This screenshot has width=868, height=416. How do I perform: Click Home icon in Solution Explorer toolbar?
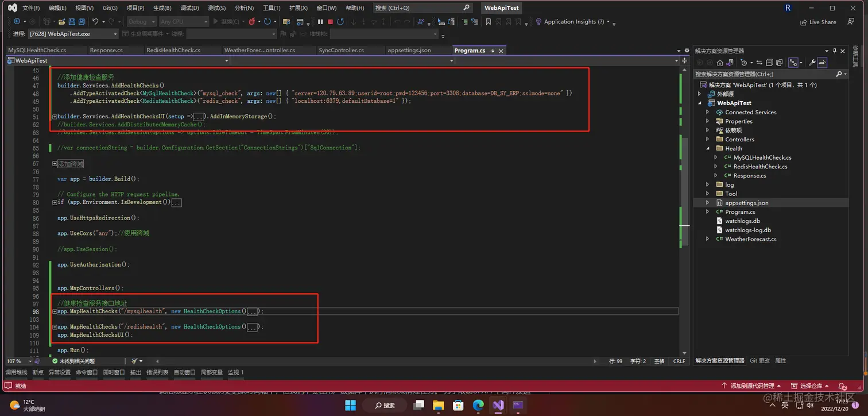click(x=720, y=63)
